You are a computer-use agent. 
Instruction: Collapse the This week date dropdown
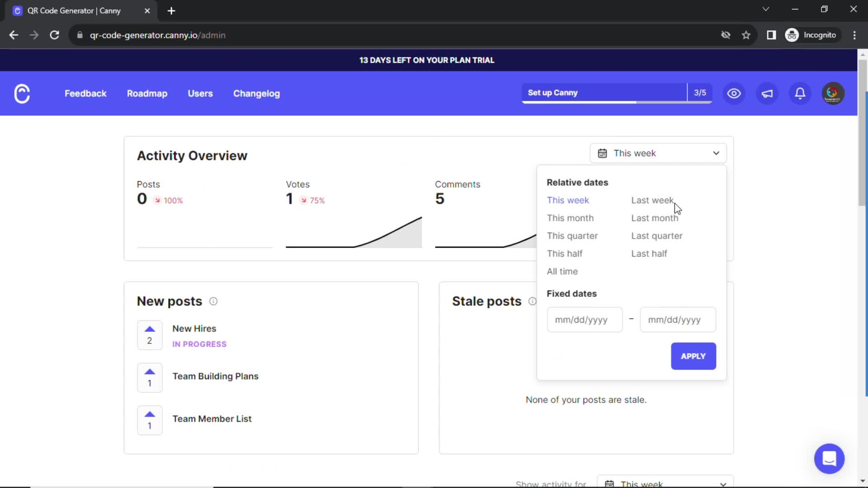point(658,153)
